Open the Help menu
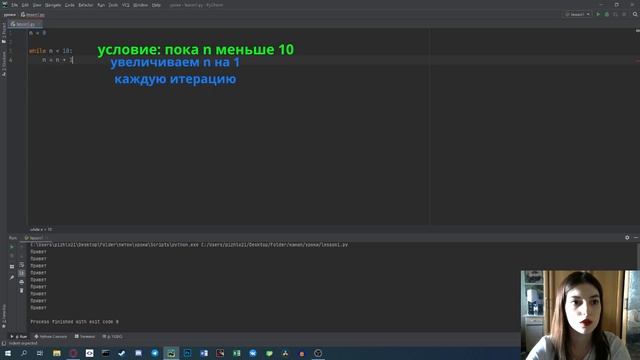The width and height of the screenshot is (640, 360). [x=156, y=5]
